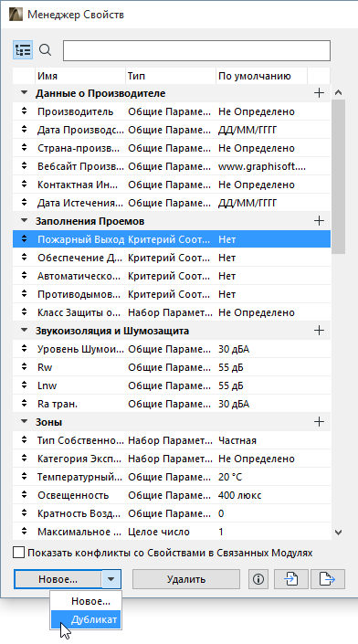Click reorder handle of Вебсайт Произв... row
The height and width of the screenshot is (644, 358).
(x=25, y=166)
